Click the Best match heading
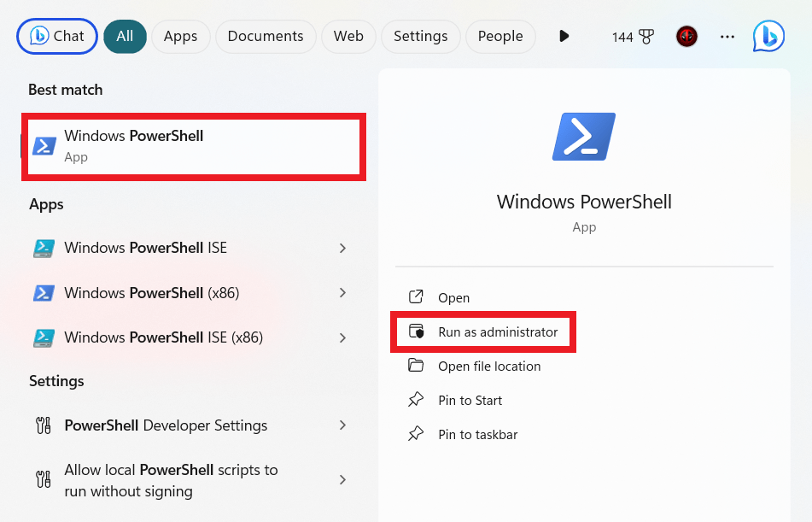 pos(65,91)
